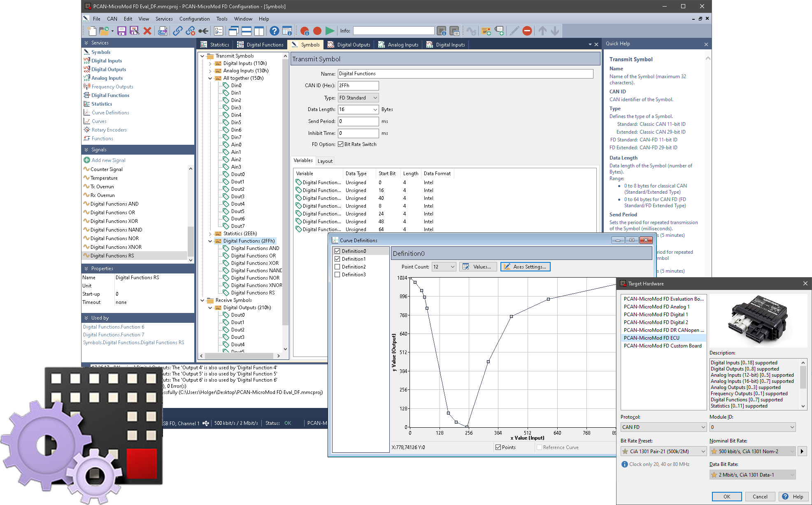812x505 pixels.
Task: Click the add variable tag icon
Action: [499, 31]
